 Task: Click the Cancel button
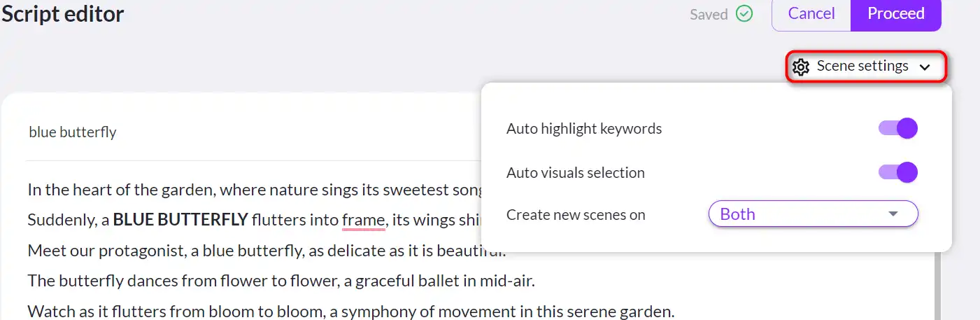tap(811, 14)
